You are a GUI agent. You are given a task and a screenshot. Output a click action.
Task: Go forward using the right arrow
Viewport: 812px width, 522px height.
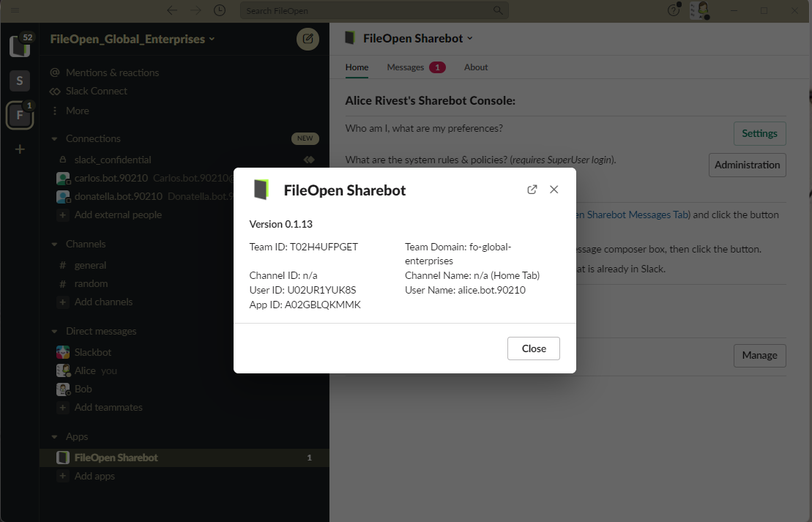tap(195, 10)
